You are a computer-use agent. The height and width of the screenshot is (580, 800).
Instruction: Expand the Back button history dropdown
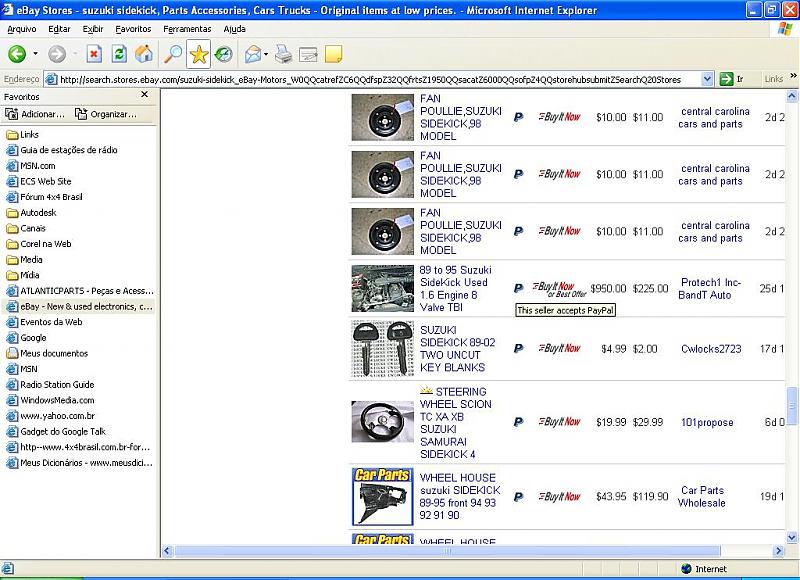tap(35, 54)
